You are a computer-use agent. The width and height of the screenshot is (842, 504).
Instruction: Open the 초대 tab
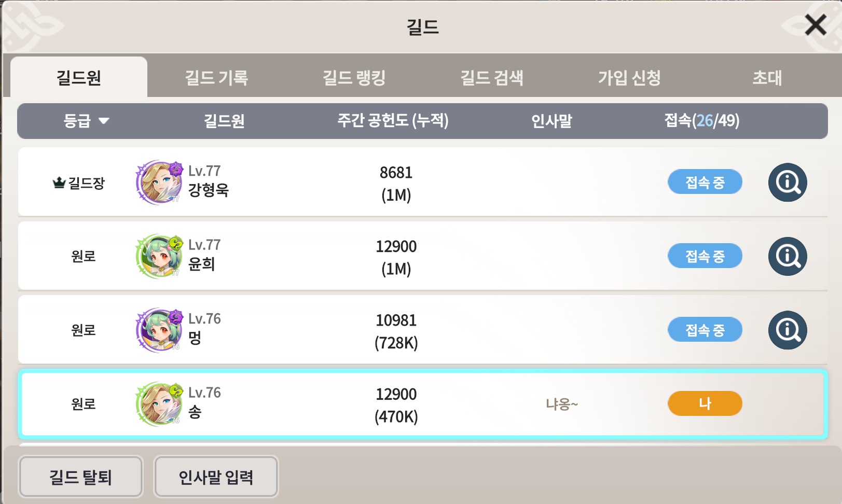click(x=767, y=78)
